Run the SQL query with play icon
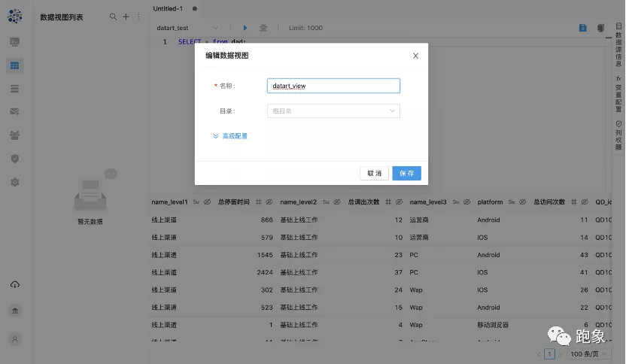 point(245,28)
